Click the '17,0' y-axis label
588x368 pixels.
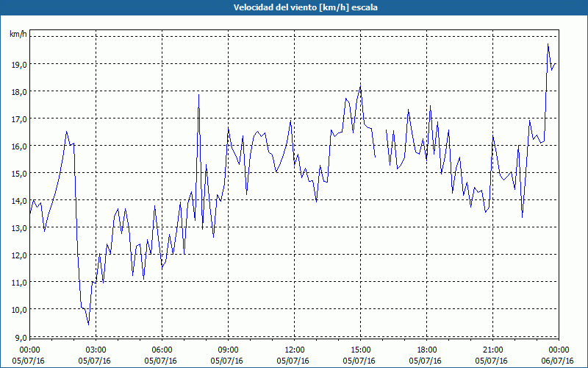click(20, 119)
